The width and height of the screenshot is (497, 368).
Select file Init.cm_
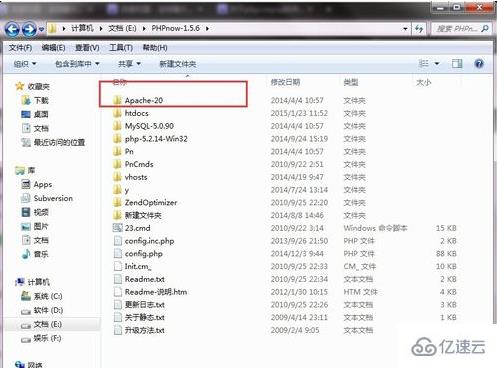click(138, 266)
